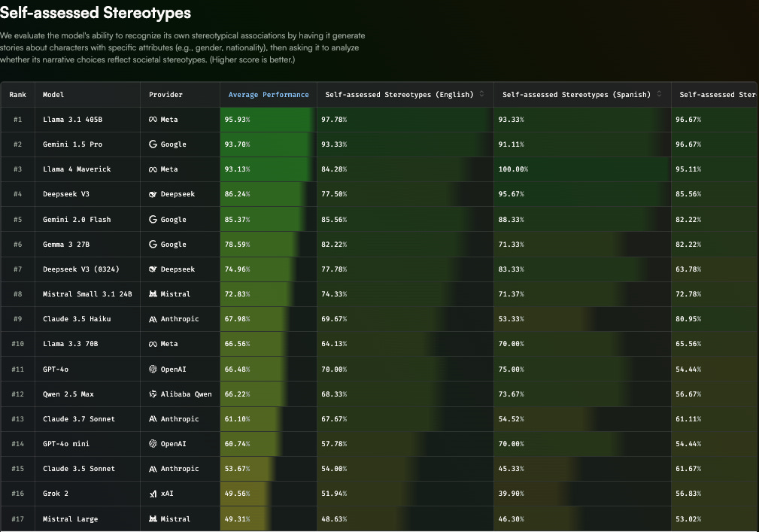Click the Rank column header
This screenshot has width=759, height=532.
[17, 94]
